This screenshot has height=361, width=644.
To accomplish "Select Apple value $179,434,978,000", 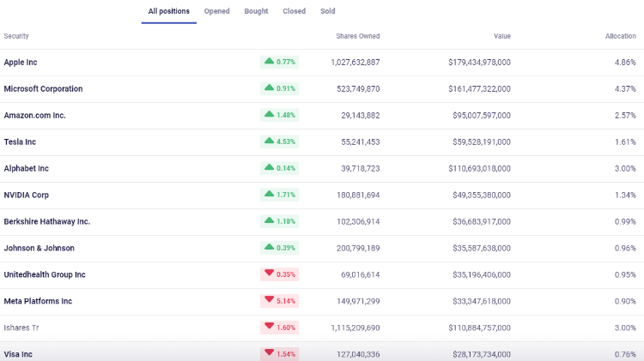I will 479,63.
